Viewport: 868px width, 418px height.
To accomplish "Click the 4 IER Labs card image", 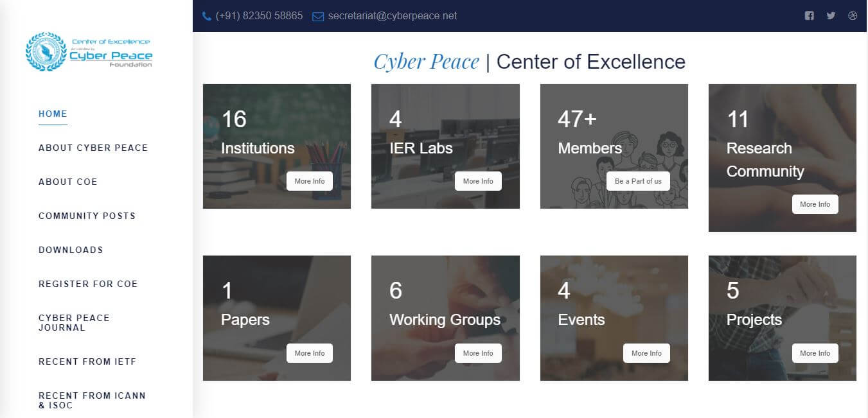I will click(x=445, y=146).
